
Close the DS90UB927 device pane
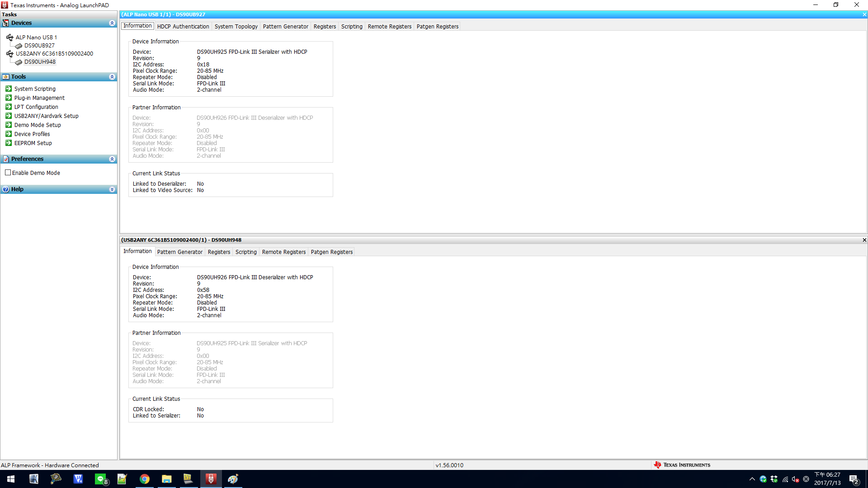864,14
